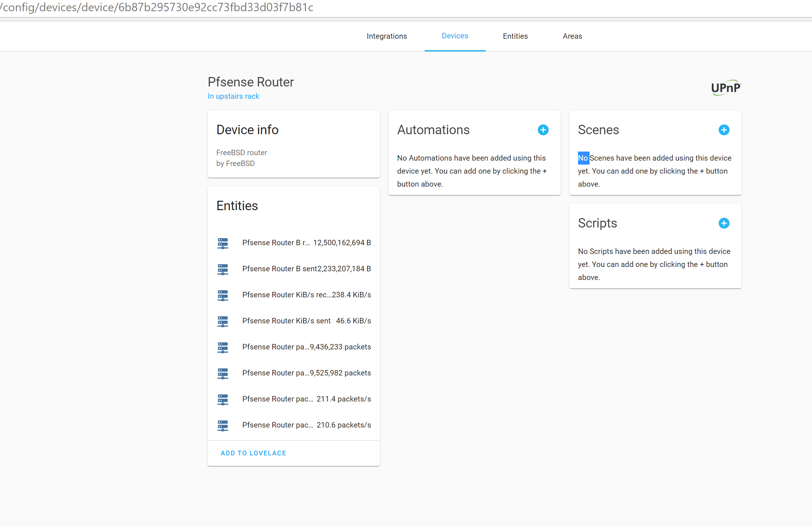Click the Scenes card heading
The width and height of the screenshot is (812, 527).
[598, 130]
